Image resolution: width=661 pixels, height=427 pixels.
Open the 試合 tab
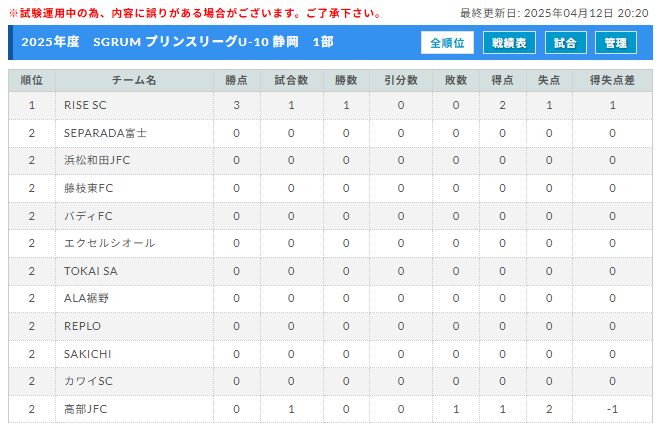(x=565, y=43)
